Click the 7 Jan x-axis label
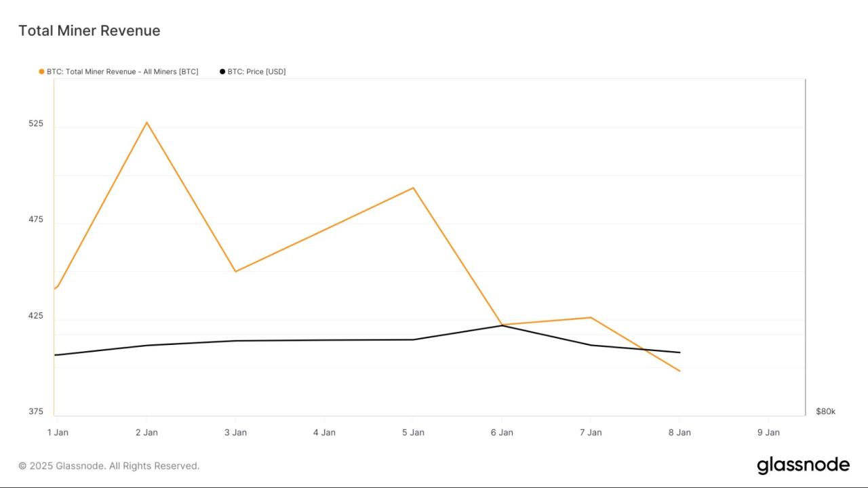The height and width of the screenshot is (488, 868). [x=591, y=432]
